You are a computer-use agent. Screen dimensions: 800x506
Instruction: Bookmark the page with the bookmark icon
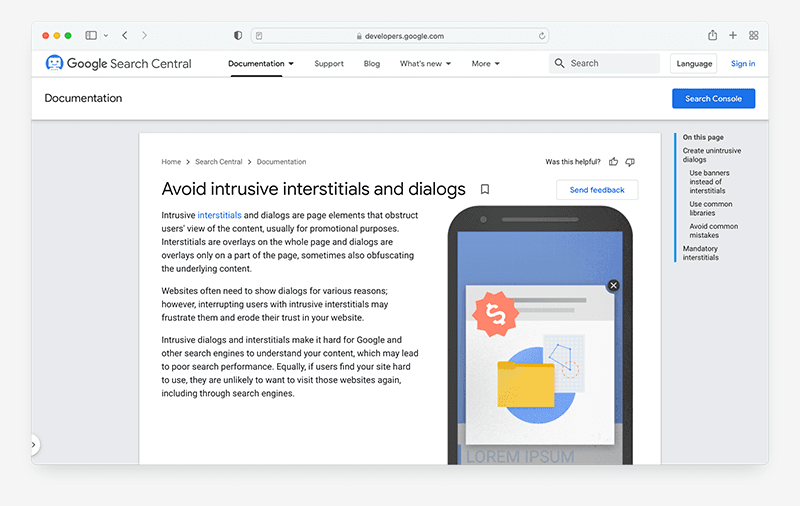coord(485,189)
